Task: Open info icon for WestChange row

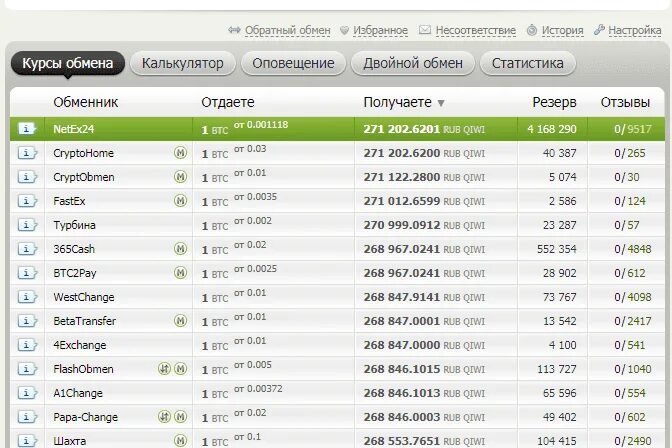Action: [27, 297]
